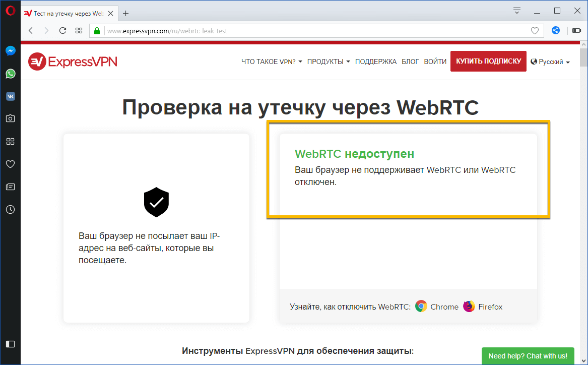Open WhatsApp in the sidebar
Screen dimensions: 588x365
[x=10, y=73]
